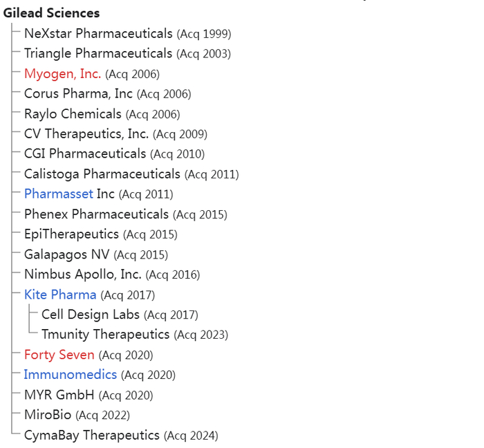484x448 pixels.
Task: Click Corus Pharma, Inc entry
Action: 78,94
